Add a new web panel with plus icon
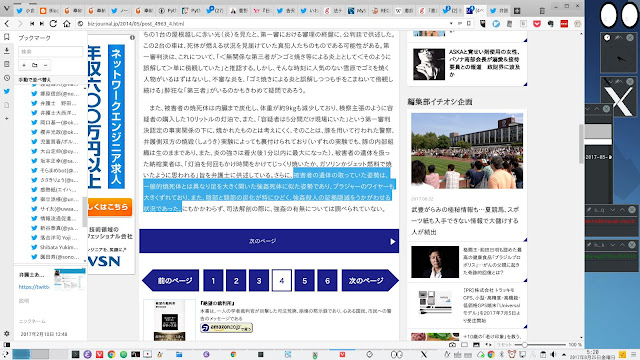 (x=7, y=118)
